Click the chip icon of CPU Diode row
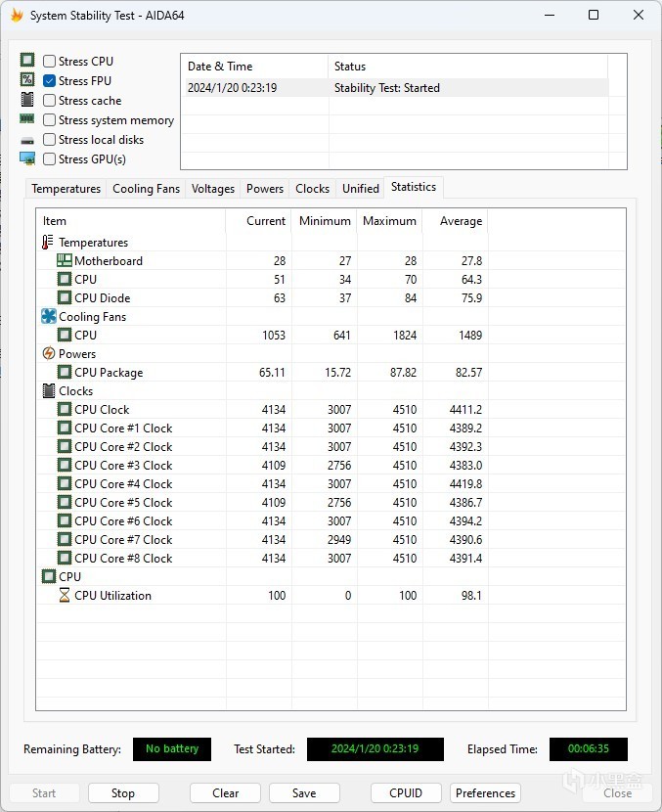 coord(65,297)
